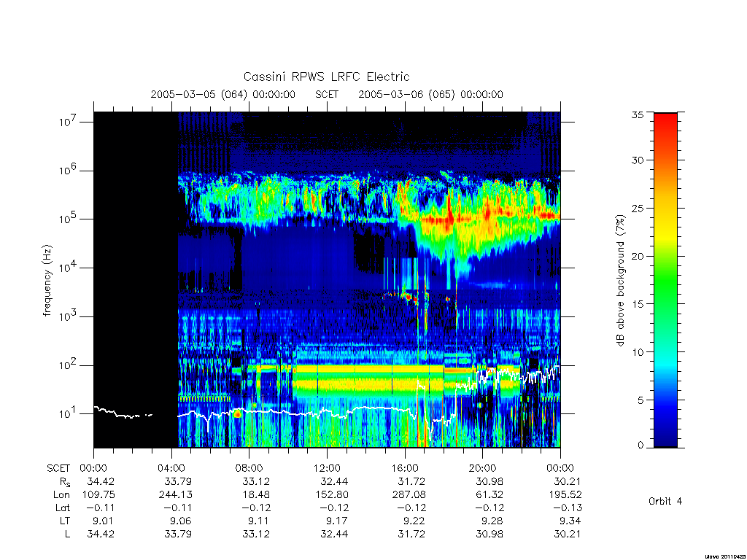The width and height of the screenshot is (747, 560).
Task: Click colorbar tick value '5'
Action: [x=640, y=400]
